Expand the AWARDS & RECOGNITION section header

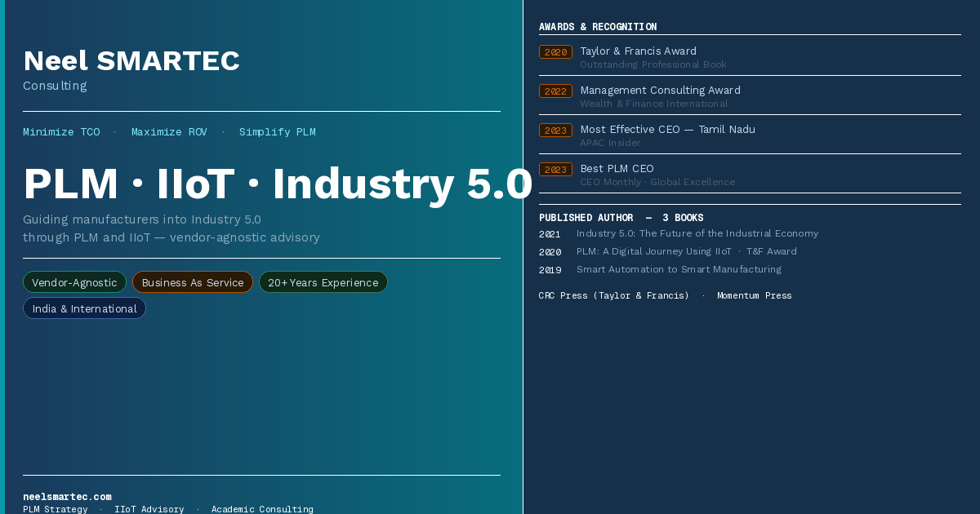click(x=597, y=26)
